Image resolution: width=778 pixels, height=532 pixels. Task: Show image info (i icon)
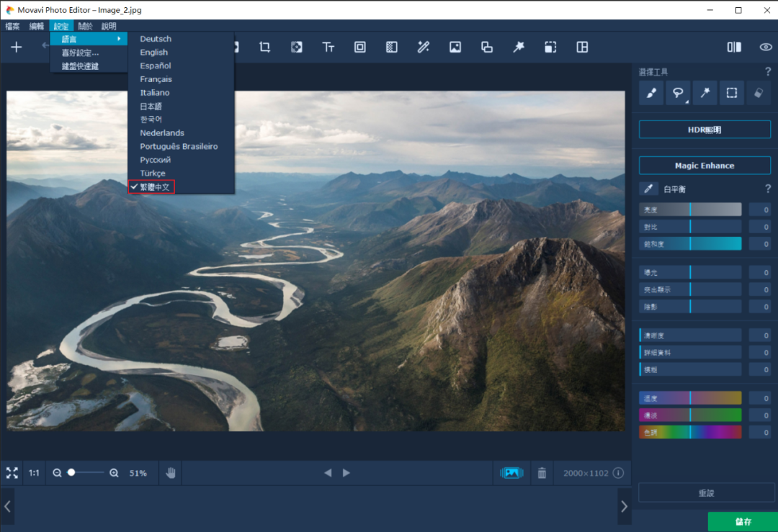pos(618,473)
